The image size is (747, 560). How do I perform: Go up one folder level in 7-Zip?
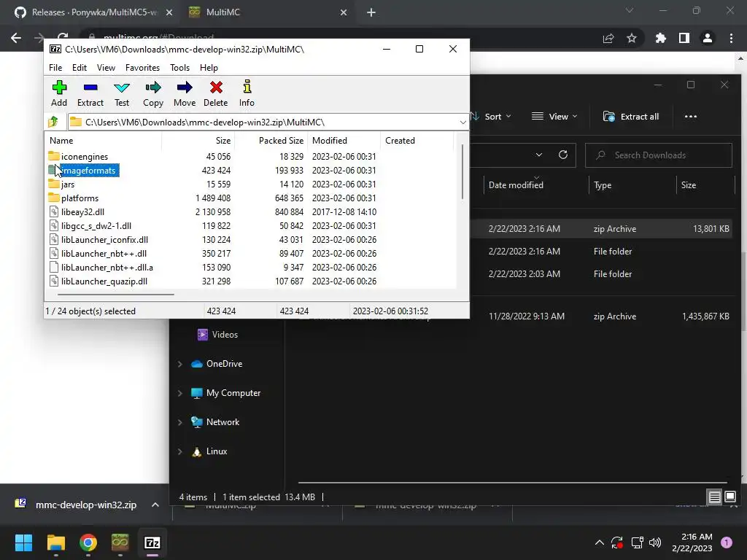tap(53, 122)
